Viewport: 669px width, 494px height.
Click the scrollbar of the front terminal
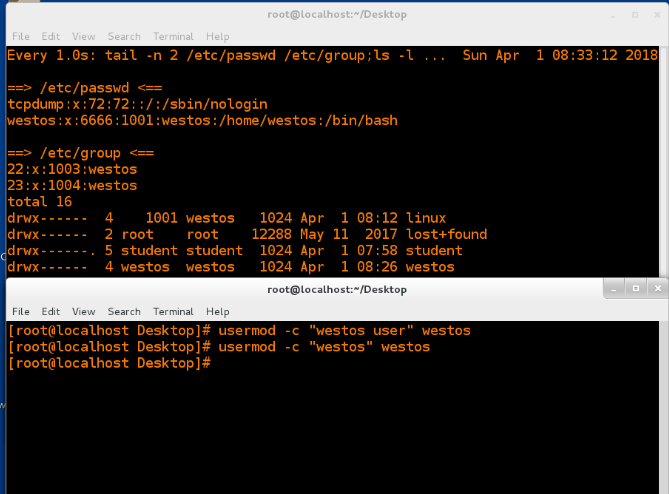click(x=663, y=407)
